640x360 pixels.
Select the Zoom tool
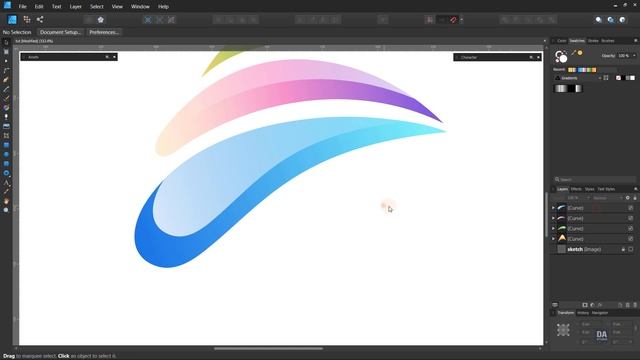tap(6, 210)
